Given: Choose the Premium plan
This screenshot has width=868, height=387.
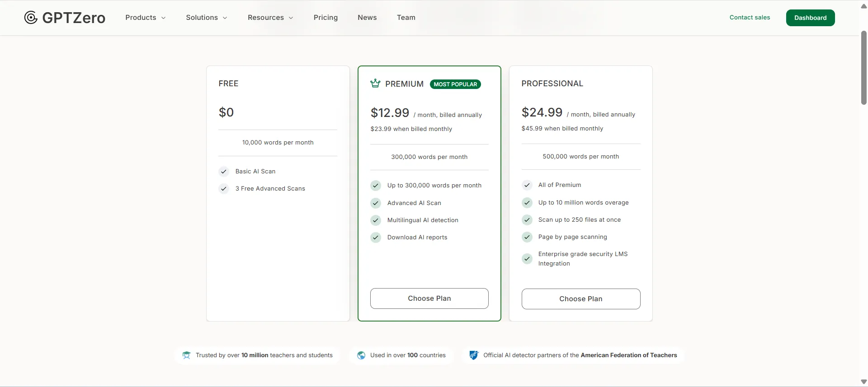Looking at the screenshot, I should point(429,298).
